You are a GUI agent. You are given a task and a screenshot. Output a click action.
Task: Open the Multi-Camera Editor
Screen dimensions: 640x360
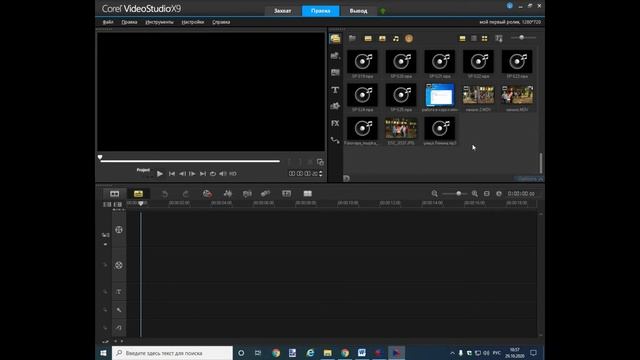(x=308, y=193)
